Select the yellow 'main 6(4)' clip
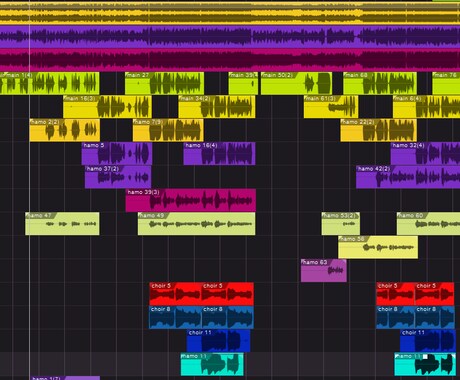This screenshot has width=460, height=380. pos(426,107)
